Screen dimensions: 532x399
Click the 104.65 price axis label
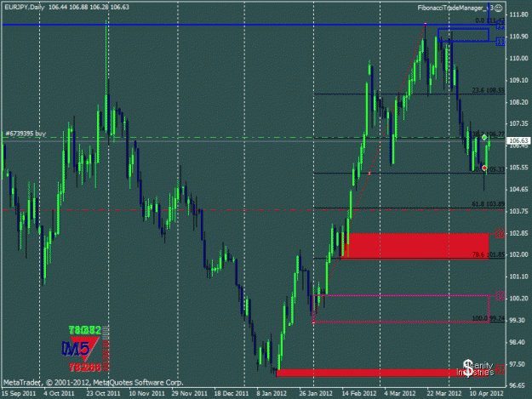[x=518, y=189]
